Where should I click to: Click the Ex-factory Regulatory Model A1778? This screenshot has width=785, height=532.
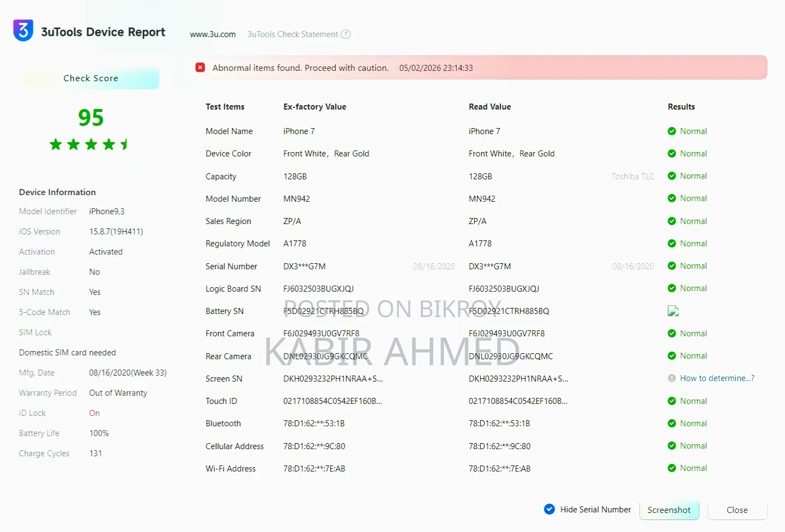[x=295, y=244]
